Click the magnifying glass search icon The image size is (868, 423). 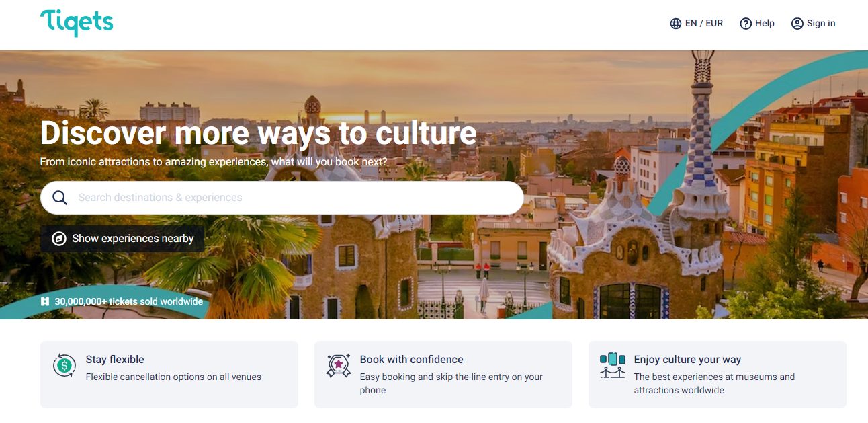click(x=60, y=198)
